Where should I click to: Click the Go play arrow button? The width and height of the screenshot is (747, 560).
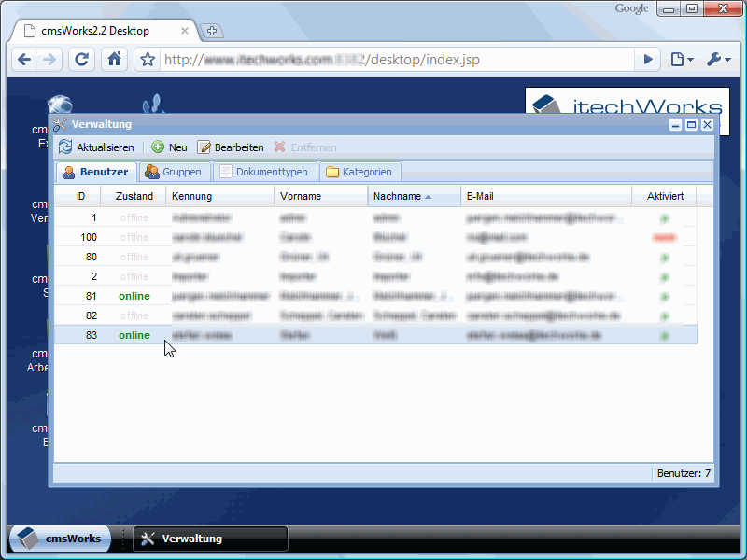coord(648,60)
